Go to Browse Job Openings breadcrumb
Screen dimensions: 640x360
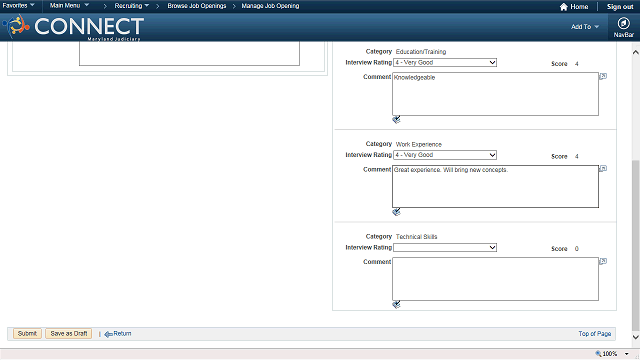(x=197, y=6)
